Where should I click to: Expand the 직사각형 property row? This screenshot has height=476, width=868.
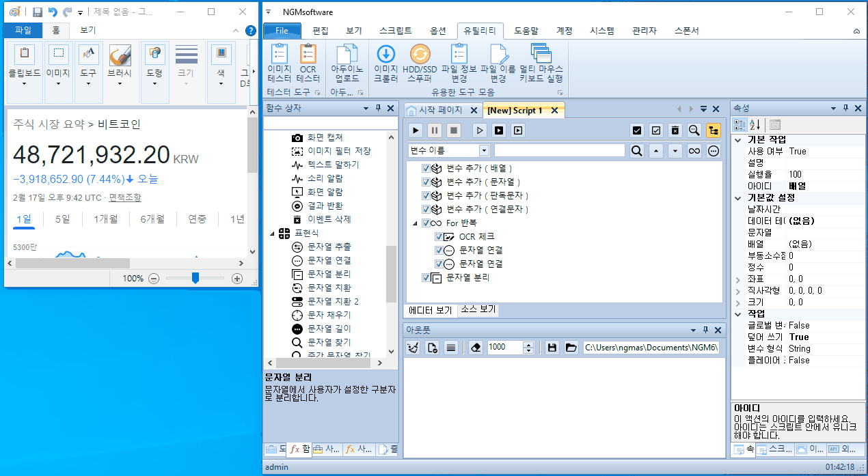(x=737, y=291)
